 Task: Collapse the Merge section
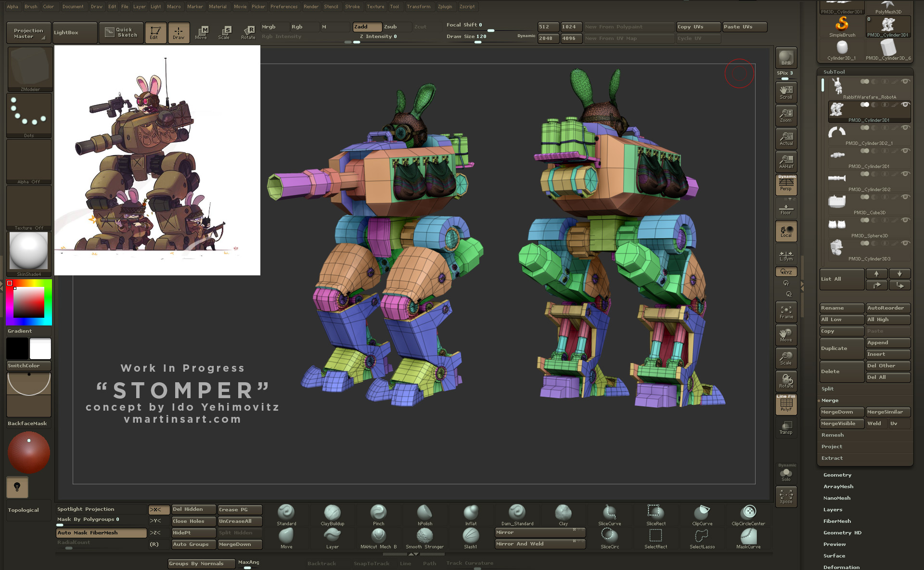tap(830, 400)
